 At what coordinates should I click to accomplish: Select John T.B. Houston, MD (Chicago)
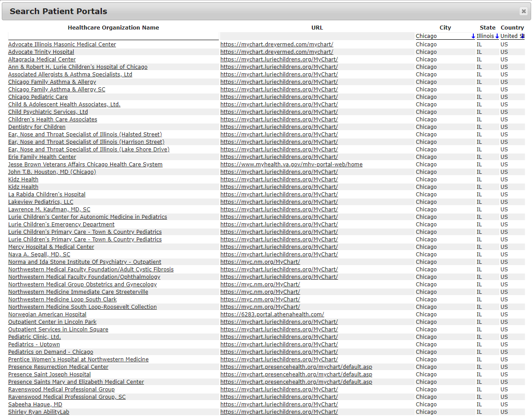click(x=52, y=172)
